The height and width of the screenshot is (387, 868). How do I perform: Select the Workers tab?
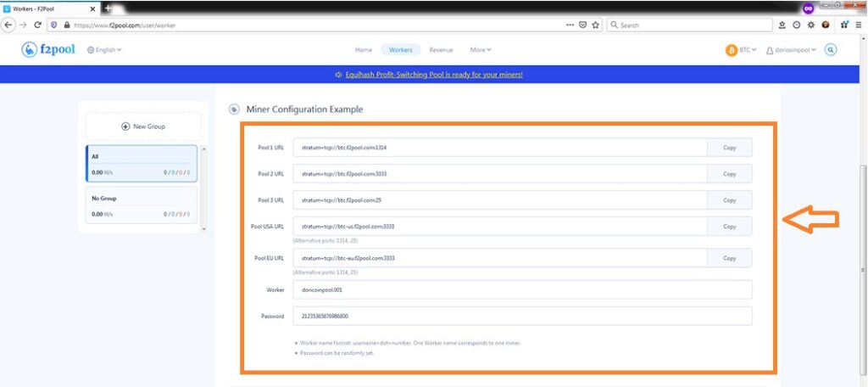(x=401, y=50)
